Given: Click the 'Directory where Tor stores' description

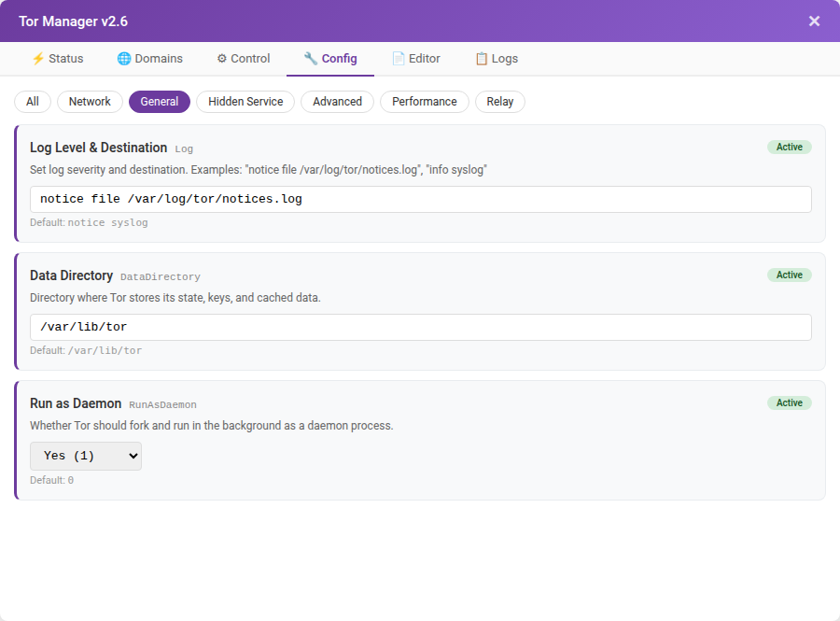Looking at the screenshot, I should pyautogui.click(x=175, y=298).
